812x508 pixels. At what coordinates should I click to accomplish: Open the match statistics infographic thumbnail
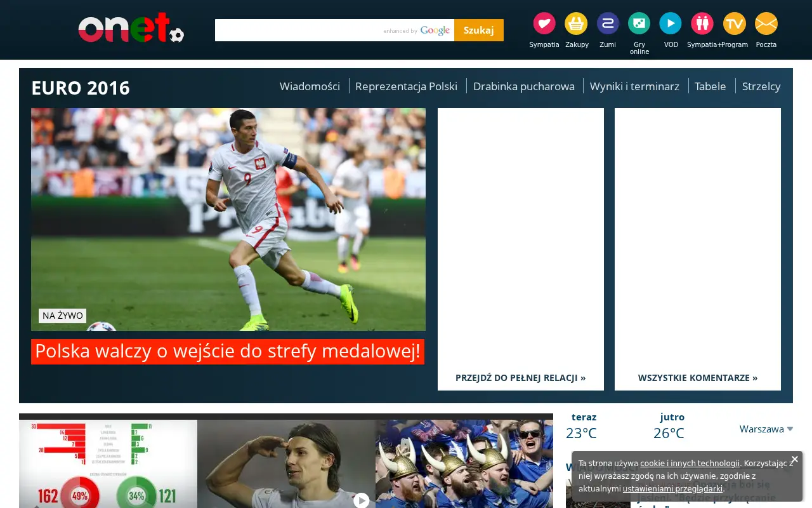tap(108, 464)
